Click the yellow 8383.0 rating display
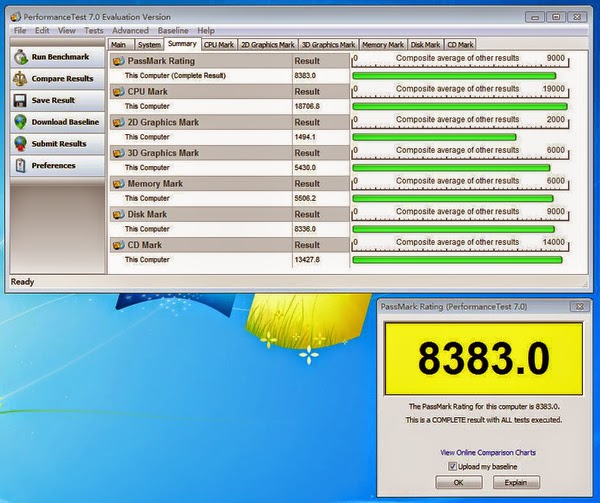The width and height of the screenshot is (600, 503). [484, 358]
